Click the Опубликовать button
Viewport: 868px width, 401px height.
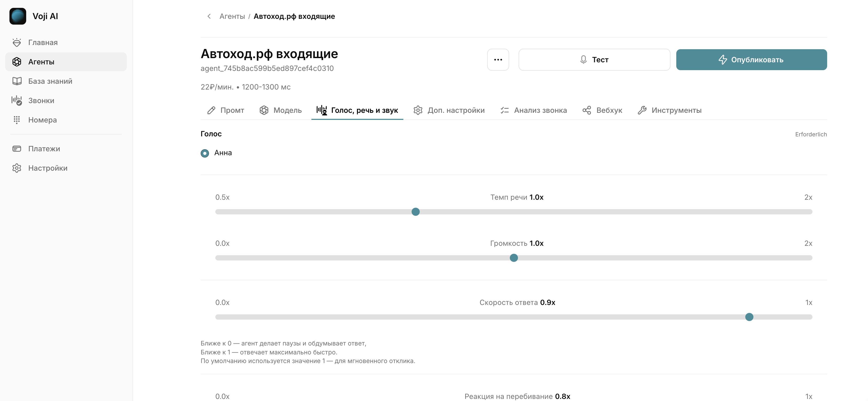click(751, 60)
